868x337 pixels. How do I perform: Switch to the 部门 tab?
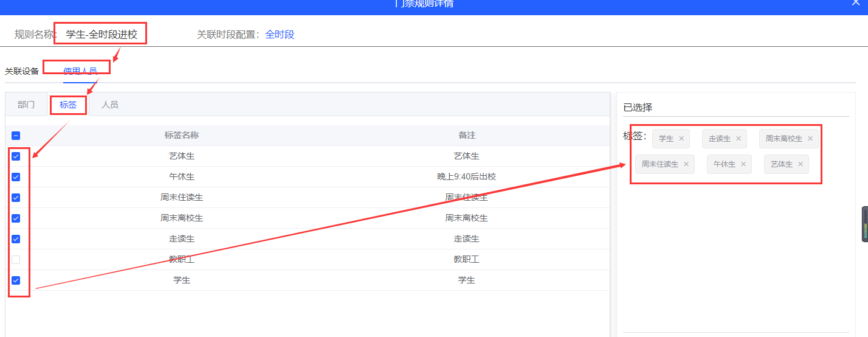(x=26, y=105)
